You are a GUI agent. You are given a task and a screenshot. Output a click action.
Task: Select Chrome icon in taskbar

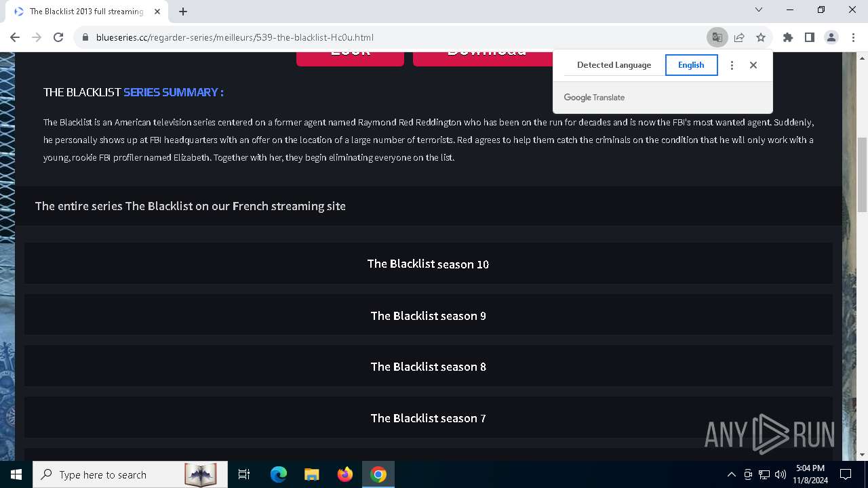(x=378, y=474)
